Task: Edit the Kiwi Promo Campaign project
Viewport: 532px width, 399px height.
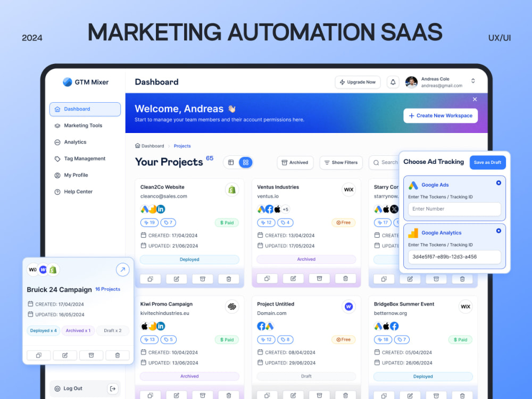Action: pos(177,395)
